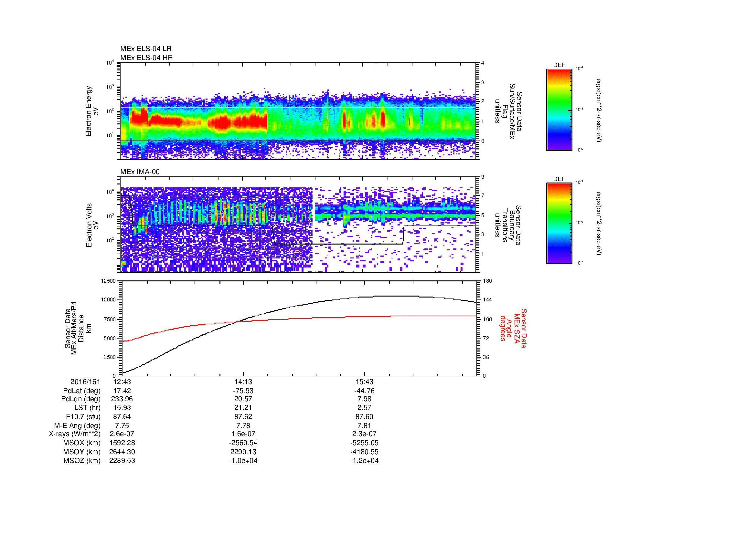The height and width of the screenshot is (534, 756).
Task: Click the 'MSOZ (km)' row label
Action: (82, 461)
